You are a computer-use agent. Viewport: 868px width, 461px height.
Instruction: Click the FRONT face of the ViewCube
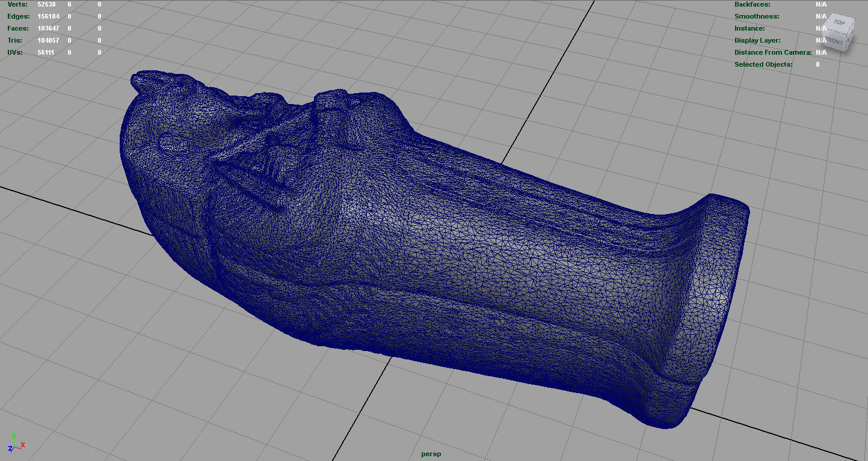tap(836, 41)
